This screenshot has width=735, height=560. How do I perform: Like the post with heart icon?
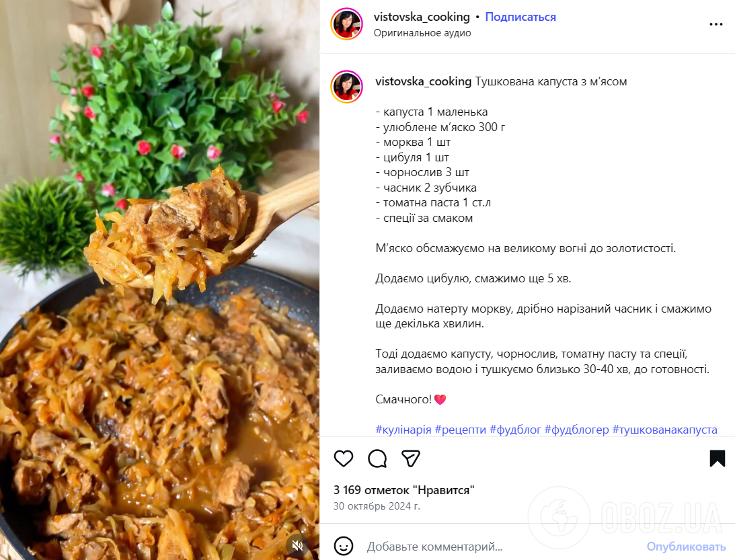point(343,458)
